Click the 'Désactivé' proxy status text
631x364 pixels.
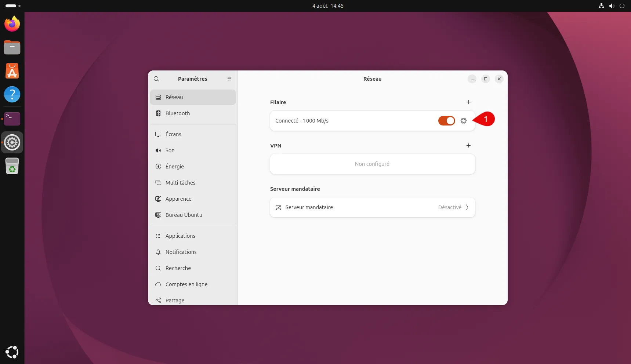tap(450, 207)
